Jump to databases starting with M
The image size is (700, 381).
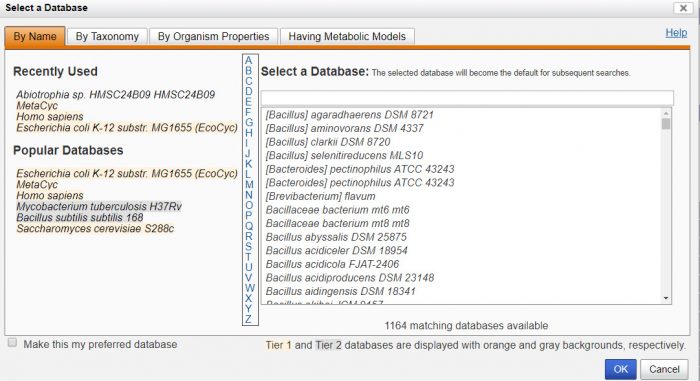coord(249,184)
